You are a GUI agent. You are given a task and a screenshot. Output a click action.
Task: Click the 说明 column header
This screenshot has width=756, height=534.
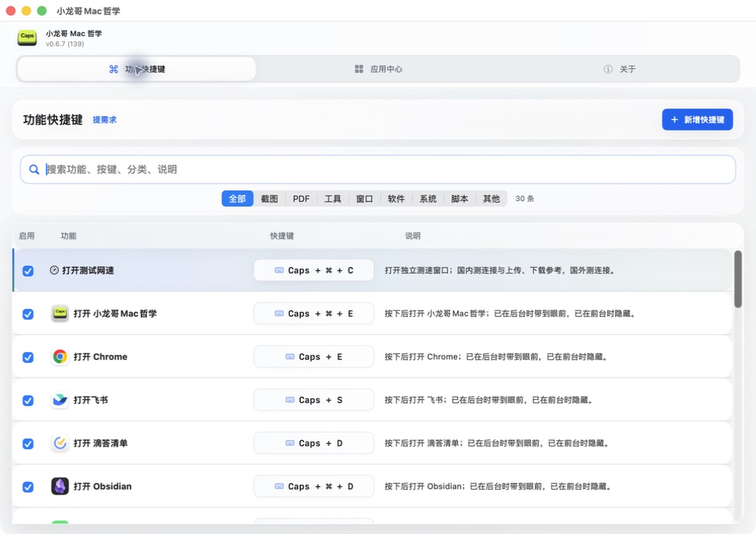tap(412, 236)
